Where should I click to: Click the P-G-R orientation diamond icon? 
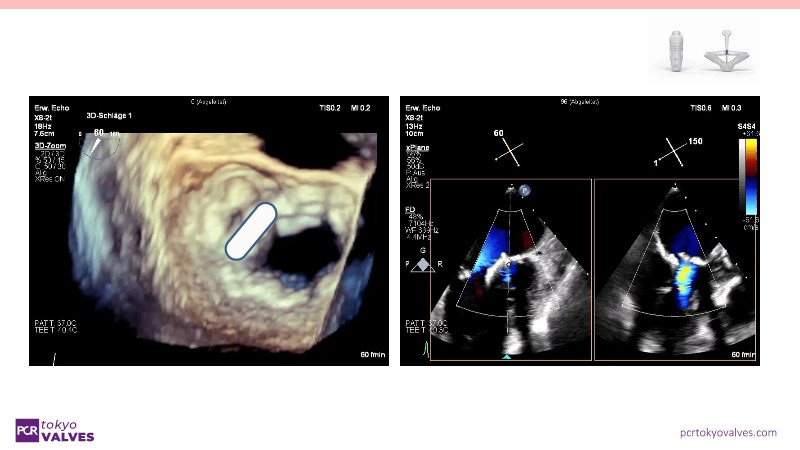(x=422, y=264)
